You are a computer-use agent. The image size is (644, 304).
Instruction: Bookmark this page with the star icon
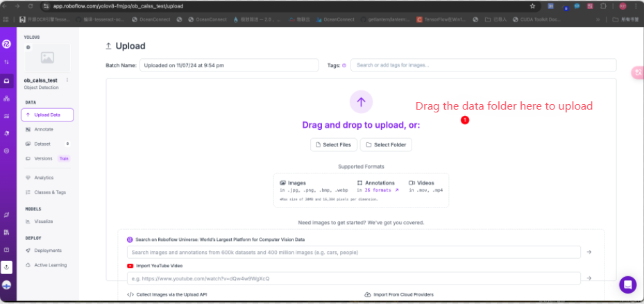tap(533, 6)
